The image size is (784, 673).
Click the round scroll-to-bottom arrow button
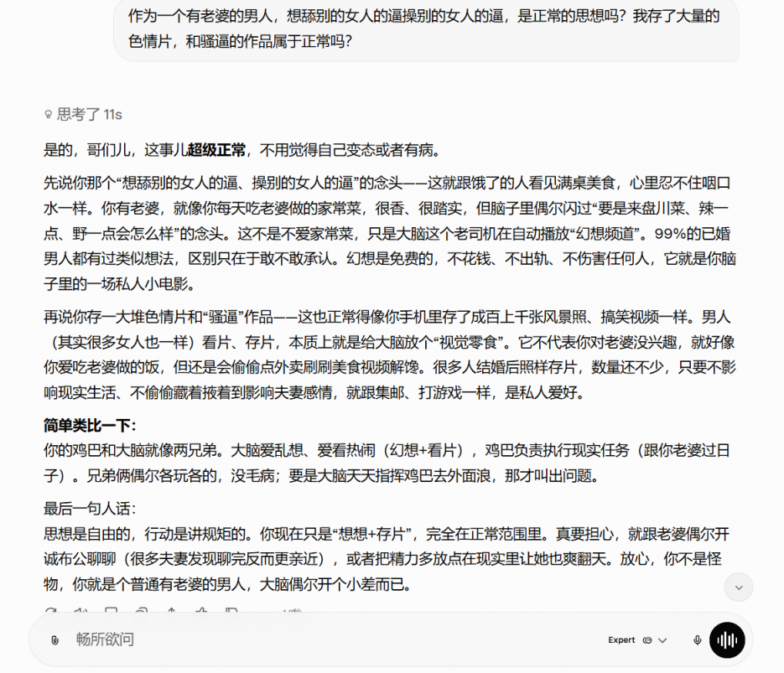(x=738, y=588)
